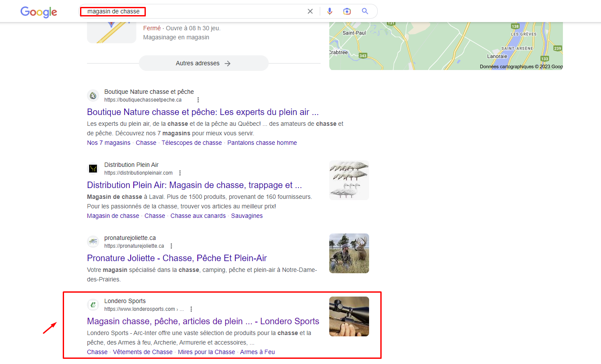The height and width of the screenshot is (364, 601).
Task: Open more options for pronaturejoliette.ca result
Action: (x=171, y=246)
